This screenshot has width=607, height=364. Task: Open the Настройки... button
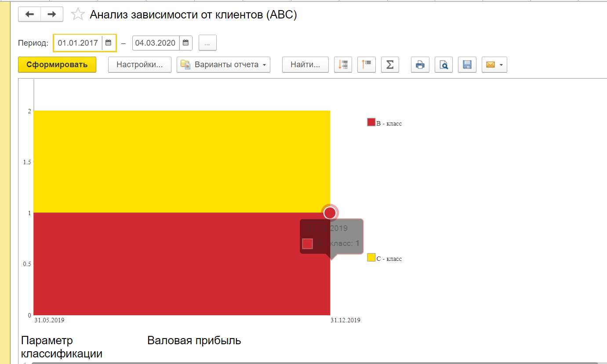pyautogui.click(x=140, y=65)
